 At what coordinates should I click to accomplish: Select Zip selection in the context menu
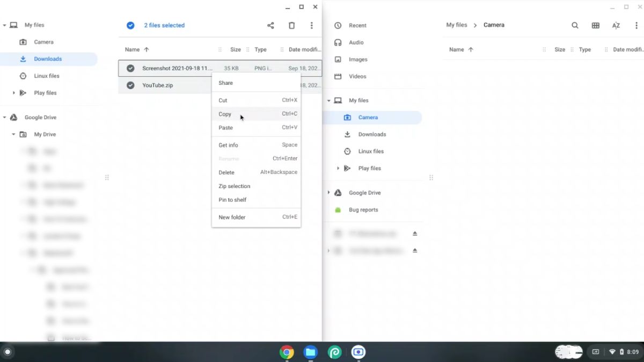(235, 186)
